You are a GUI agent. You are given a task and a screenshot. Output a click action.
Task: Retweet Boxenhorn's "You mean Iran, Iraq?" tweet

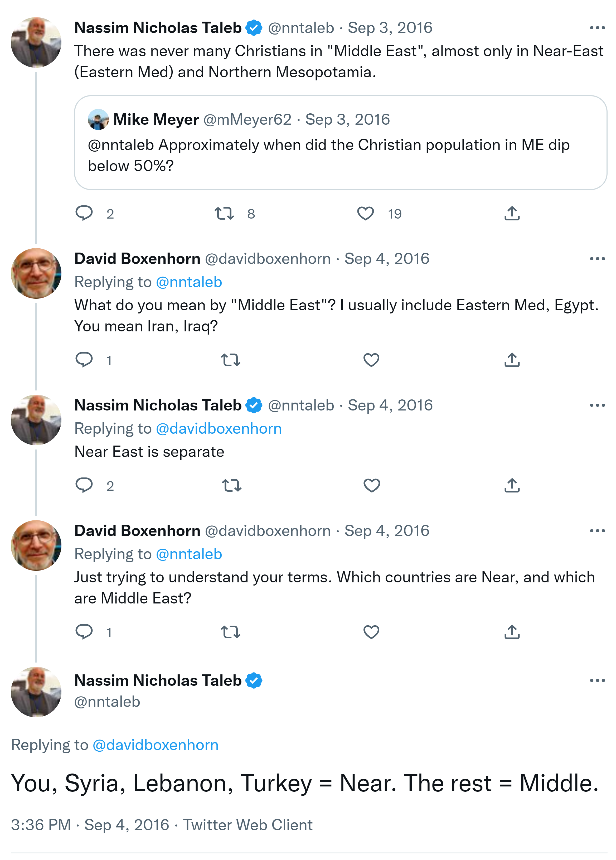click(x=230, y=360)
